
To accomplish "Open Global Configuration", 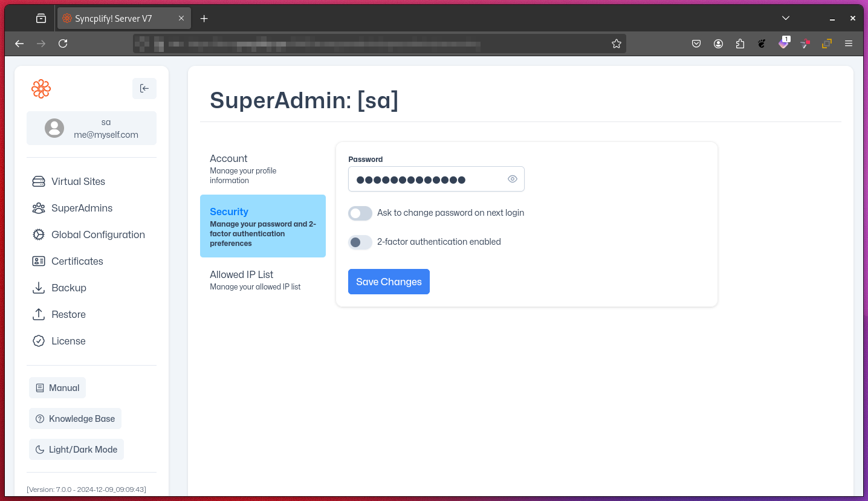I will 98,234.
